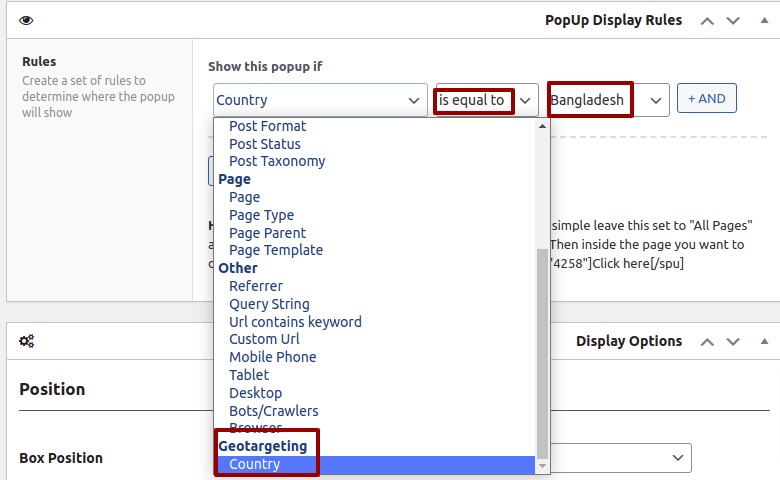780x480 pixels.
Task: Click the dropdown list scroll down arrow
Action: coord(542,466)
